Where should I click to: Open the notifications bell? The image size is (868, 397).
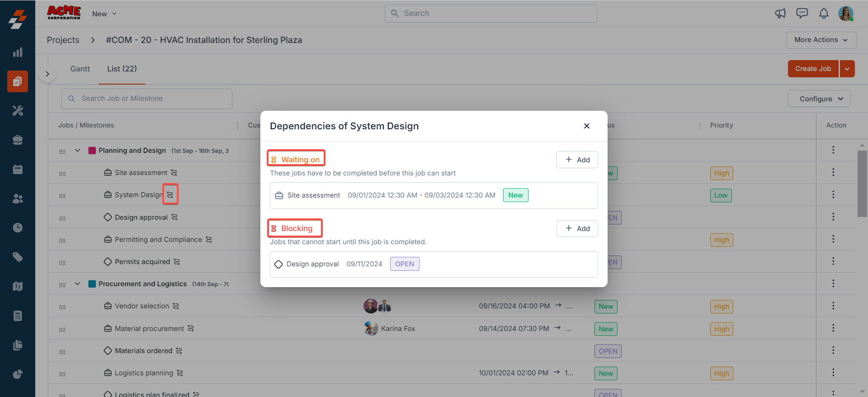point(824,14)
